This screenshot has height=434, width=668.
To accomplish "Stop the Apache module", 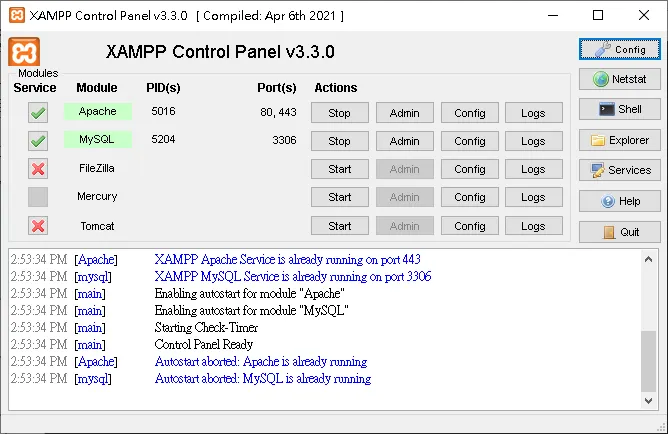I will (x=340, y=113).
